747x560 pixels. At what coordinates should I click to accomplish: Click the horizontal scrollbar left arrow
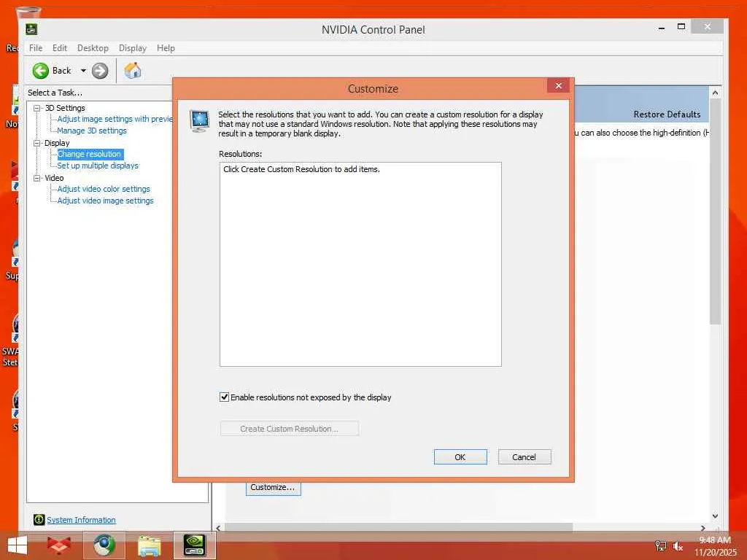(x=218, y=528)
